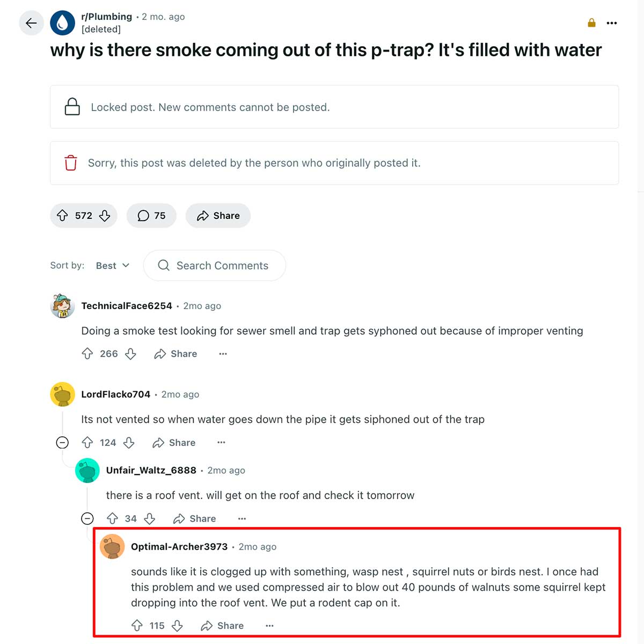Click the r/Plumbing subreddit avatar
The image size is (644, 644).
[x=62, y=23]
